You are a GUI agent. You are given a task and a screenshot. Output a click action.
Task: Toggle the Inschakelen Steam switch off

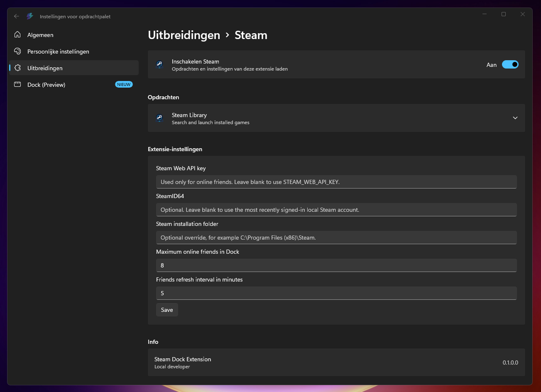pyautogui.click(x=510, y=64)
